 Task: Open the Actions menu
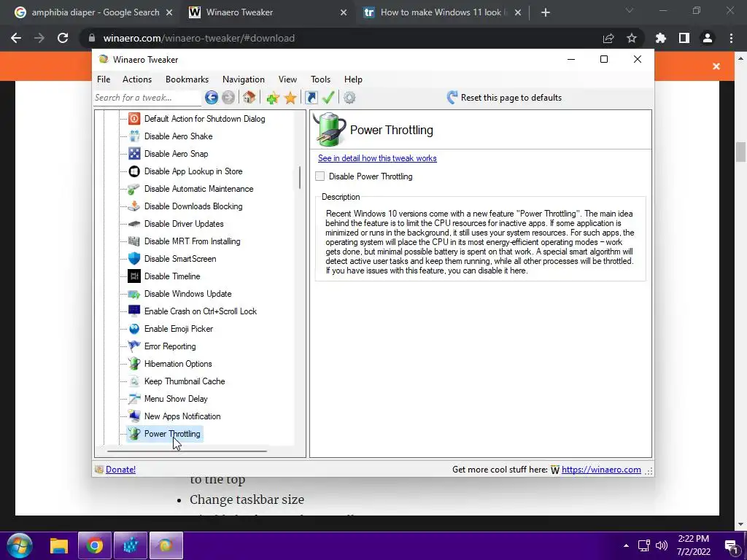(x=137, y=79)
